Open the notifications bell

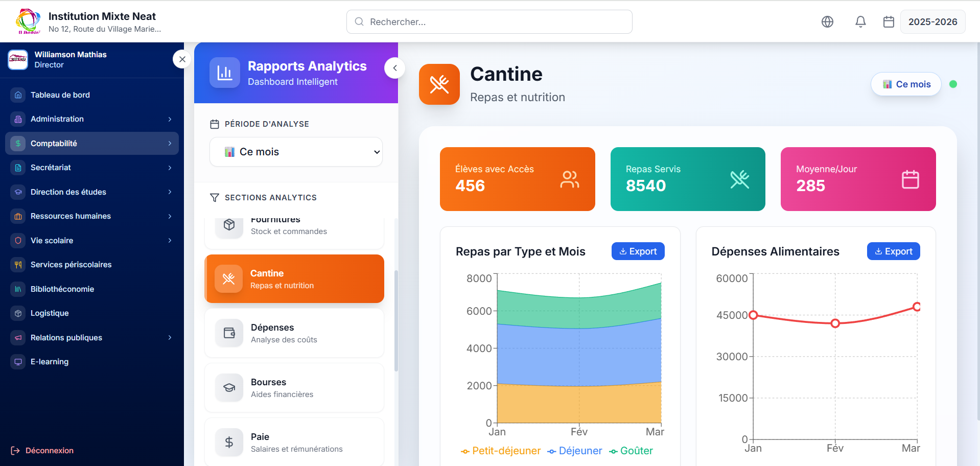[860, 21]
